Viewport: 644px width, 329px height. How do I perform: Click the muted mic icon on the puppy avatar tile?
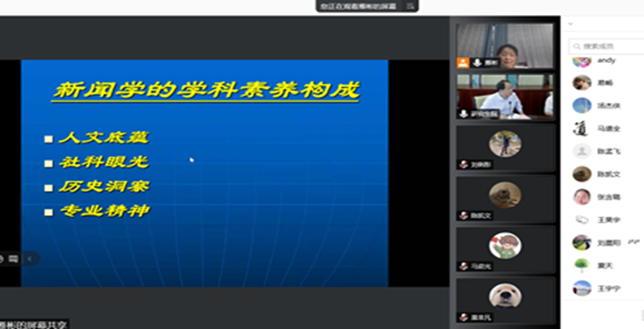point(464,317)
